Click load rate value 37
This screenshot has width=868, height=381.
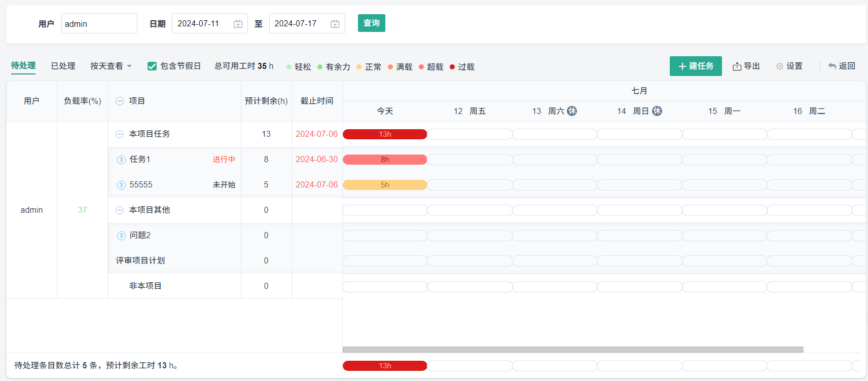coord(82,210)
